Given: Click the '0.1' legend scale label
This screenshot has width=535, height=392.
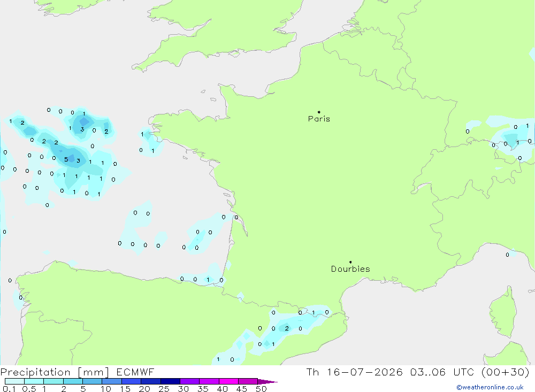Looking at the screenshot, I should (9, 389).
